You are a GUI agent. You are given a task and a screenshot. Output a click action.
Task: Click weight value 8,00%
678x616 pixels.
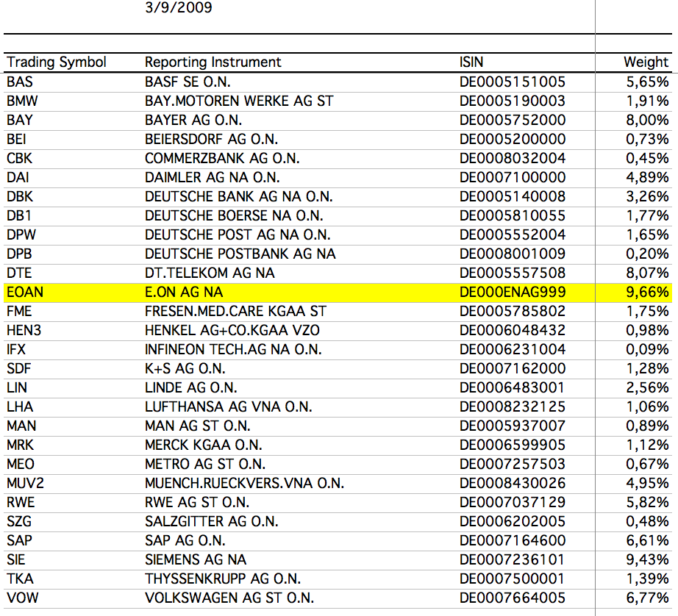(647, 120)
